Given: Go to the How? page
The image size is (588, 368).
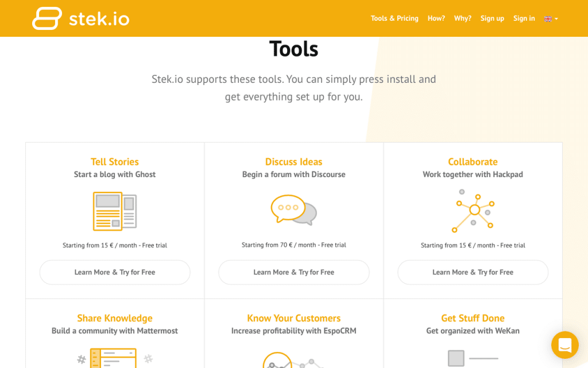Looking at the screenshot, I should [436, 18].
